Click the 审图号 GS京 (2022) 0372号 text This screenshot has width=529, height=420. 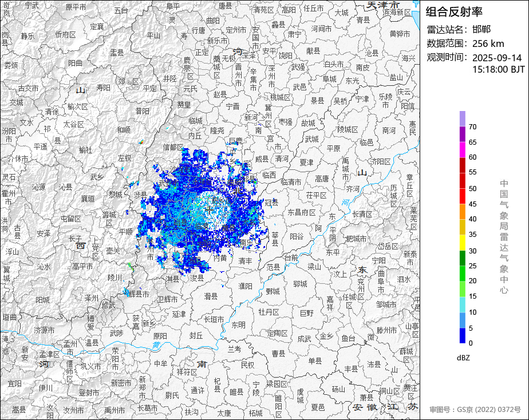(x=475, y=410)
